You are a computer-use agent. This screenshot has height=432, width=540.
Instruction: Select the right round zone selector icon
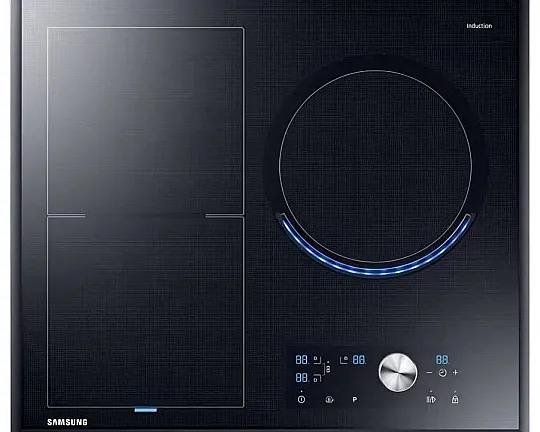click(344, 360)
